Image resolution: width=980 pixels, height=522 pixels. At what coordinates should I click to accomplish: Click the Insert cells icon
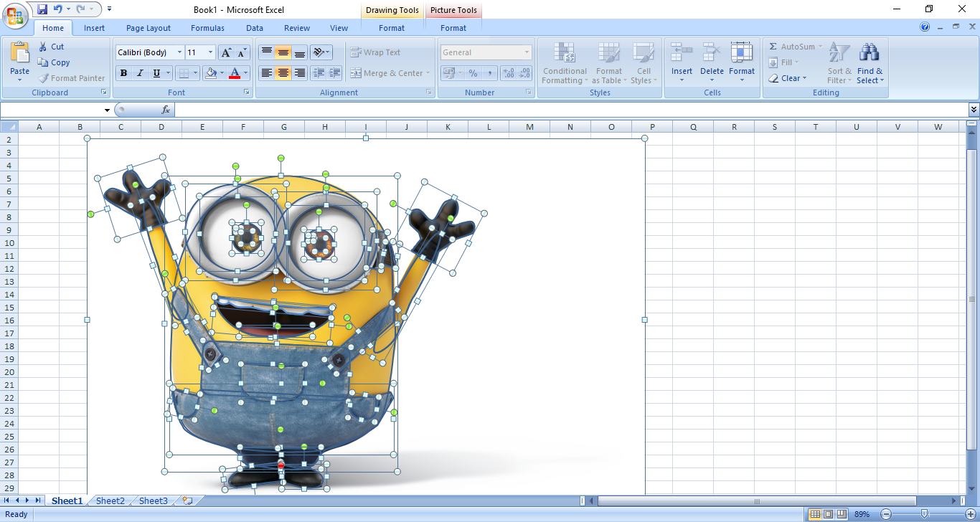pos(682,53)
